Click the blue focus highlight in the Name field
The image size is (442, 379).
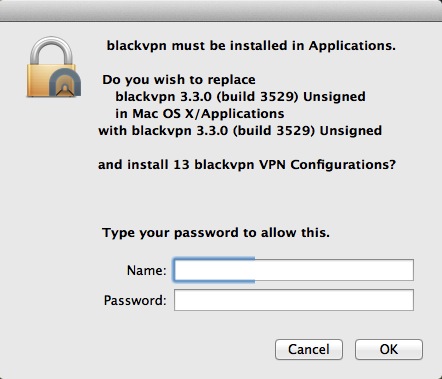(214, 270)
